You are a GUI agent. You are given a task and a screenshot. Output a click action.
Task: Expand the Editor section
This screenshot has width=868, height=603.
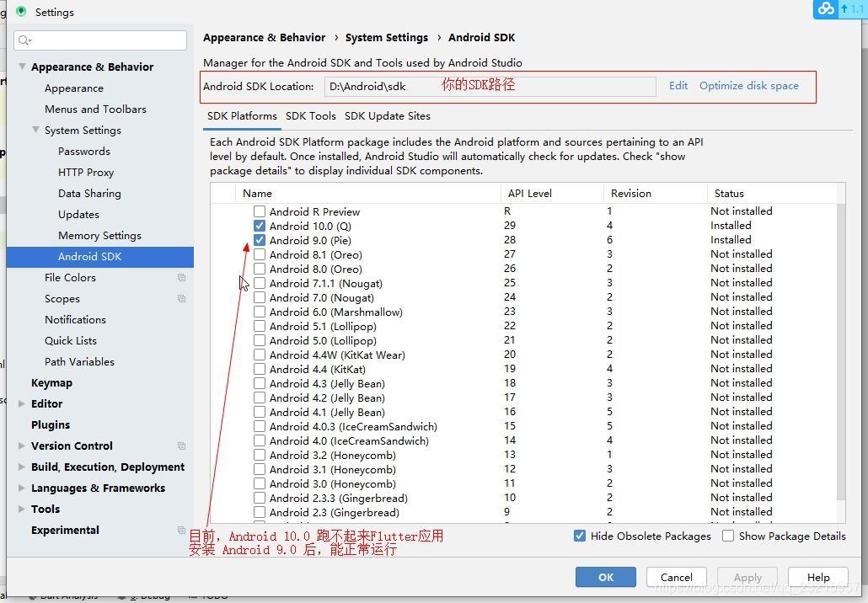coord(22,403)
